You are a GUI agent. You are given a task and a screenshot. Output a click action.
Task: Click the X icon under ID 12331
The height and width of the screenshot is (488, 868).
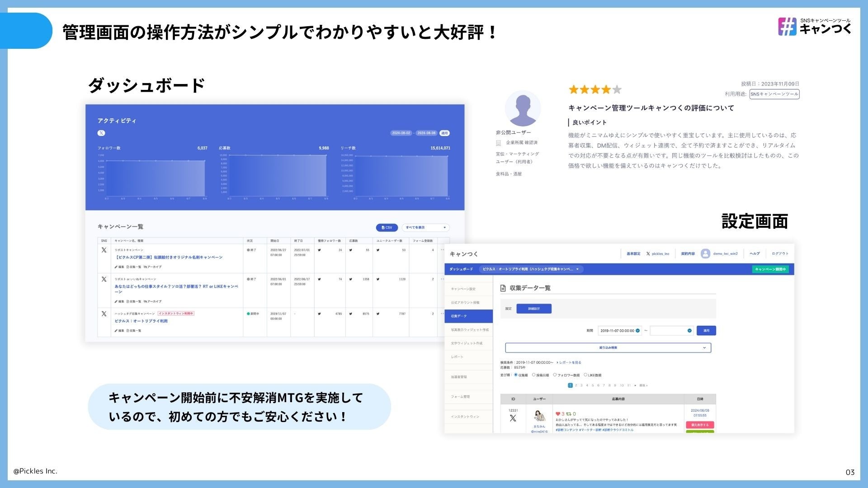point(513,418)
